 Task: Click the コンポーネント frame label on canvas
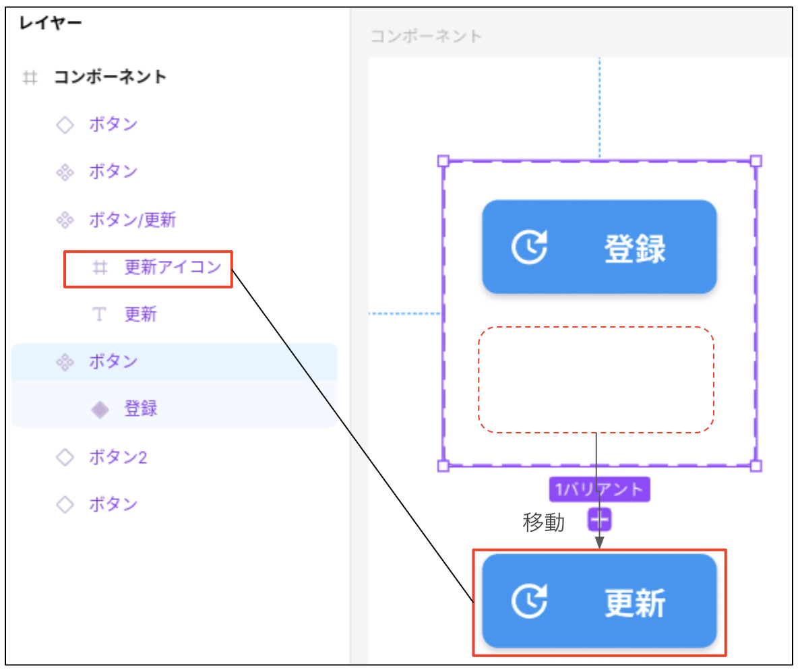[426, 36]
